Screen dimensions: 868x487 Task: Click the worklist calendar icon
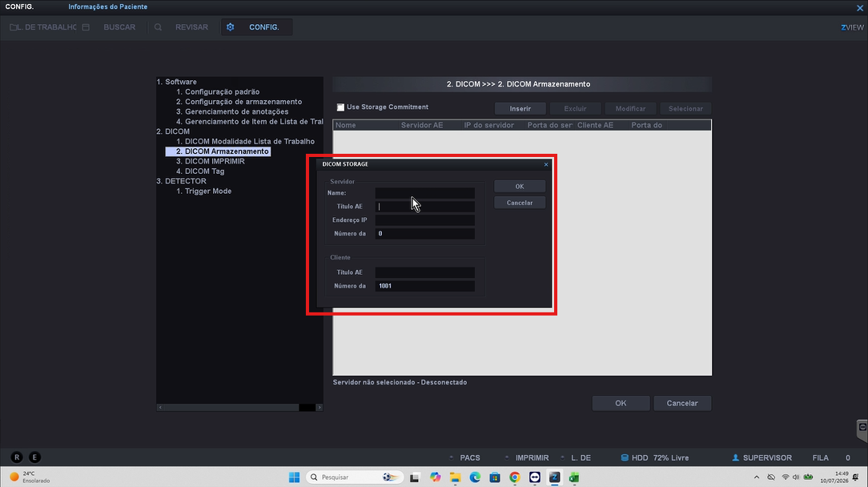pyautogui.click(x=86, y=27)
